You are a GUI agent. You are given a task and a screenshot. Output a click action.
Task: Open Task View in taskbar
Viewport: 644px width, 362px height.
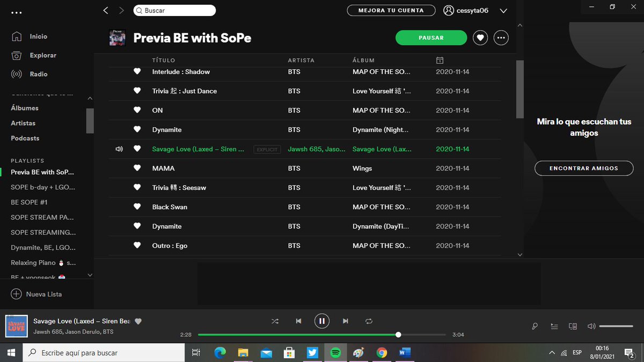coord(196,352)
